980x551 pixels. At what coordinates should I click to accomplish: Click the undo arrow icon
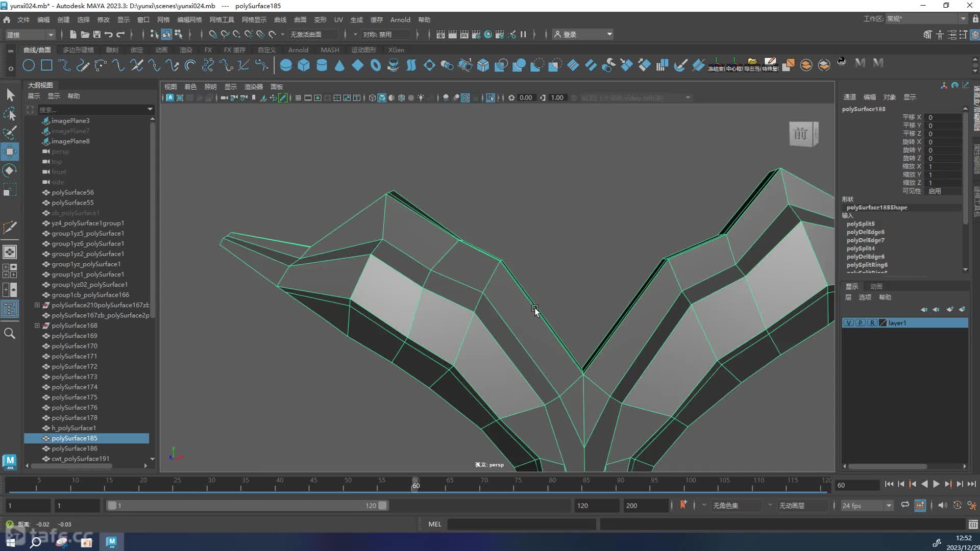pyautogui.click(x=109, y=34)
